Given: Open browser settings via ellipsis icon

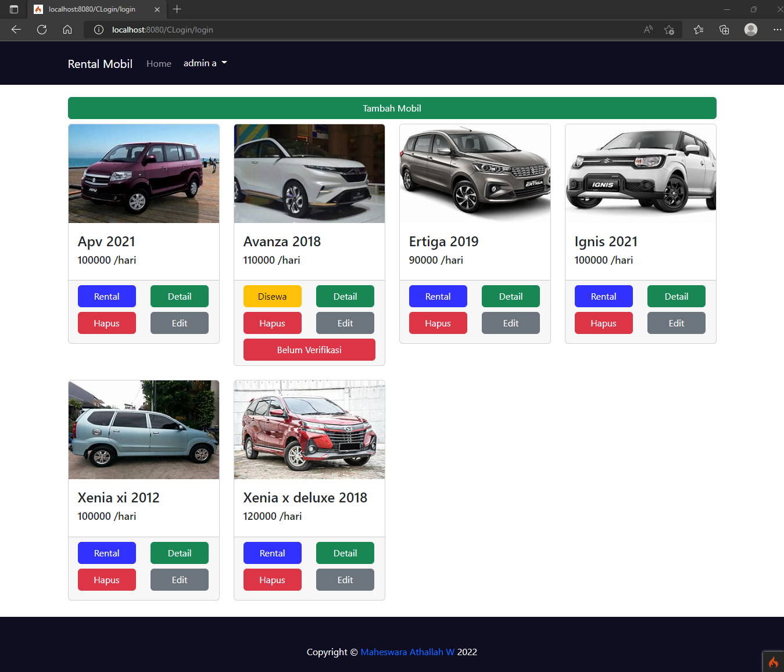Looking at the screenshot, I should click(x=777, y=30).
